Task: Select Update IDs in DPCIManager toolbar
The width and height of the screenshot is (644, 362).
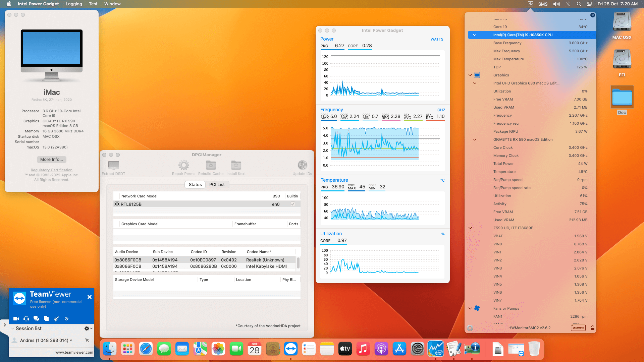Action: pos(302,165)
